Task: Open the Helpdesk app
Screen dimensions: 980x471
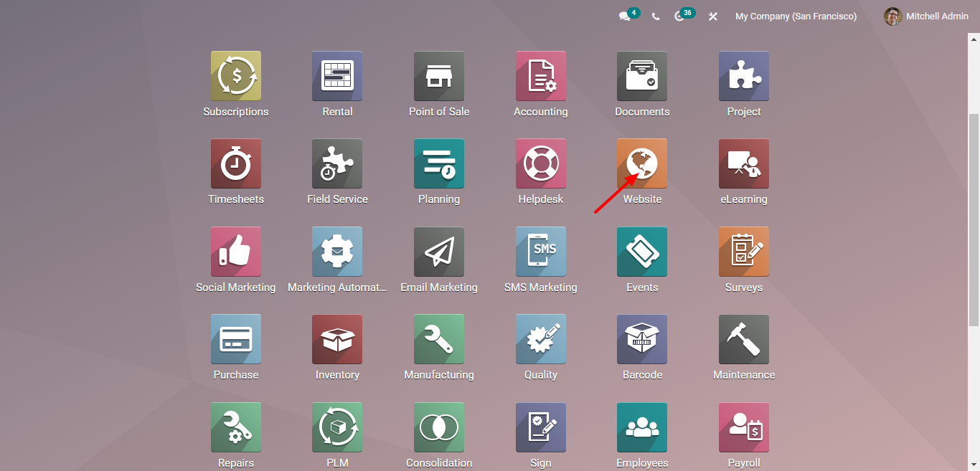Action: [540, 163]
